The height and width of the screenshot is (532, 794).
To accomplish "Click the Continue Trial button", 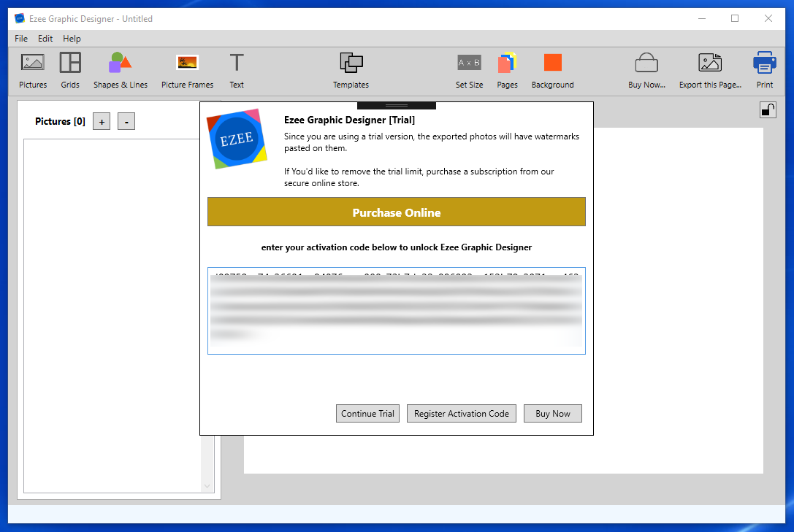I will pos(367,414).
